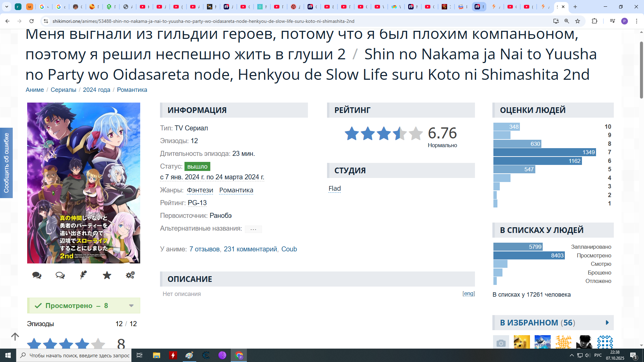Click the feather quill review icon
The image size is (644, 362).
[x=84, y=275]
